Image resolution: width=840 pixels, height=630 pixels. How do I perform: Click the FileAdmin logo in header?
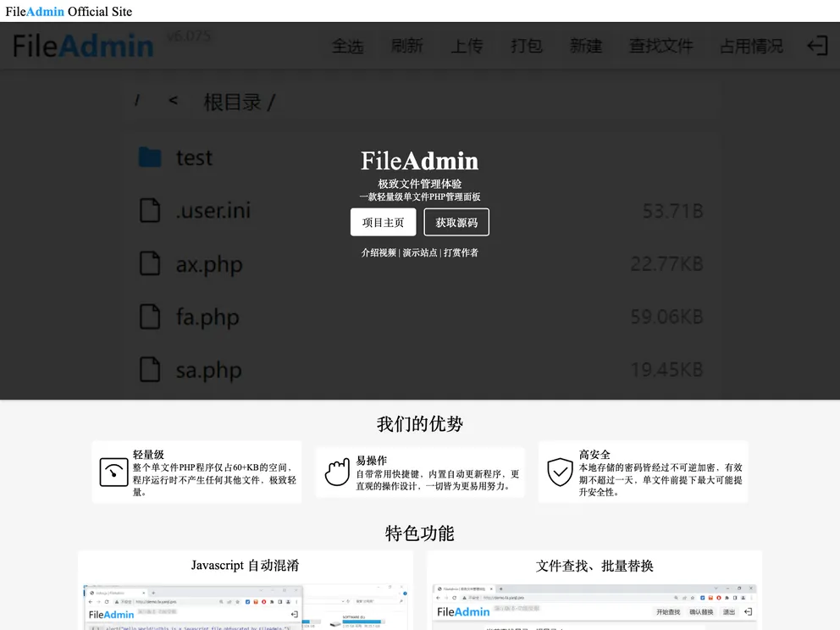(x=80, y=46)
